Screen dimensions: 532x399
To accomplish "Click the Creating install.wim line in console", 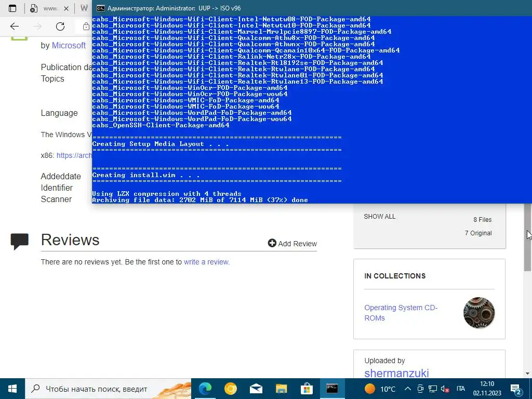I will tap(146, 175).
